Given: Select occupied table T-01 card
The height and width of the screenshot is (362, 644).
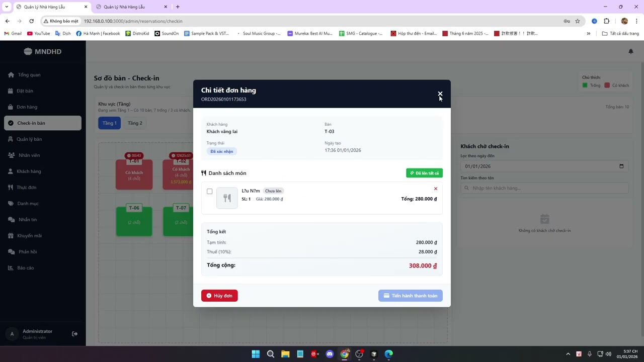Looking at the screenshot, I should (x=134, y=173).
